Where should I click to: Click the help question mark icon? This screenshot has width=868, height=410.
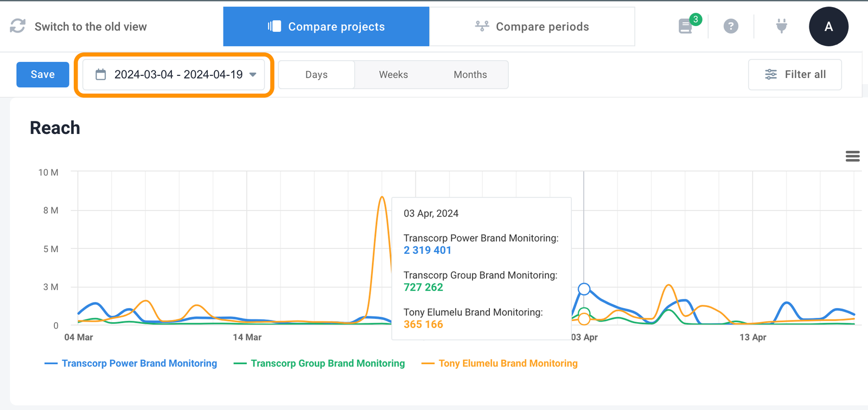coord(731,26)
